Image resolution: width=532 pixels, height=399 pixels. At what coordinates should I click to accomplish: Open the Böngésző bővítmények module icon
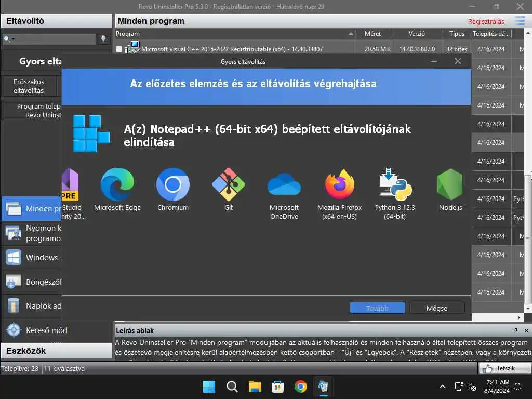click(x=14, y=282)
